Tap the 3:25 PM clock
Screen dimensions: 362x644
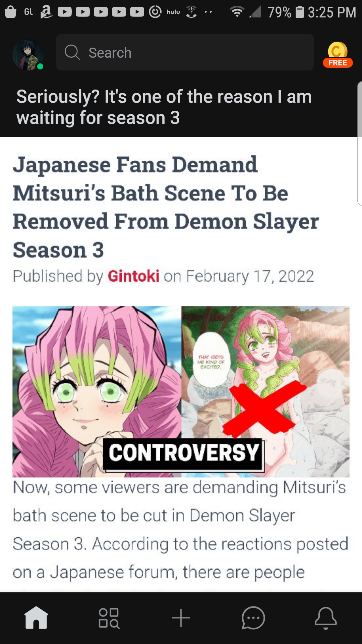(332, 12)
